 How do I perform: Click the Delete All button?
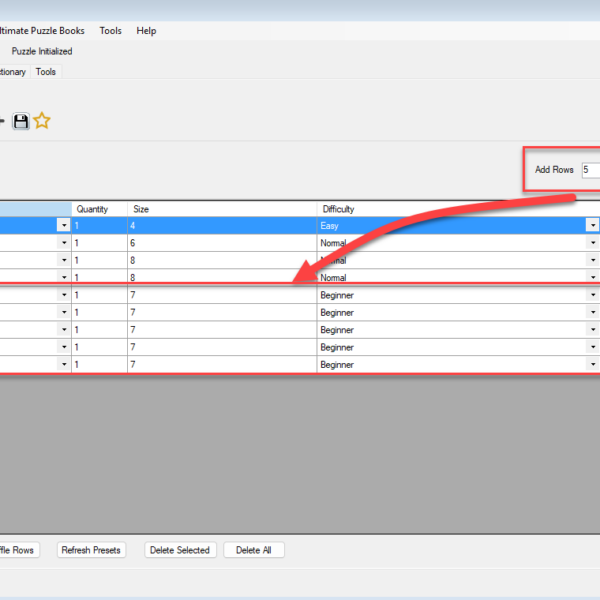[254, 550]
